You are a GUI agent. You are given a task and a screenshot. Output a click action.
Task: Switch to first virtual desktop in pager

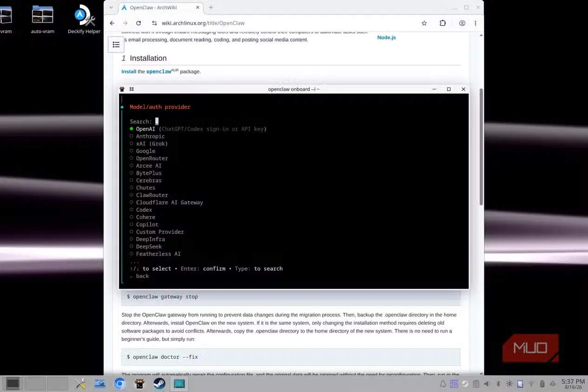pos(13,384)
